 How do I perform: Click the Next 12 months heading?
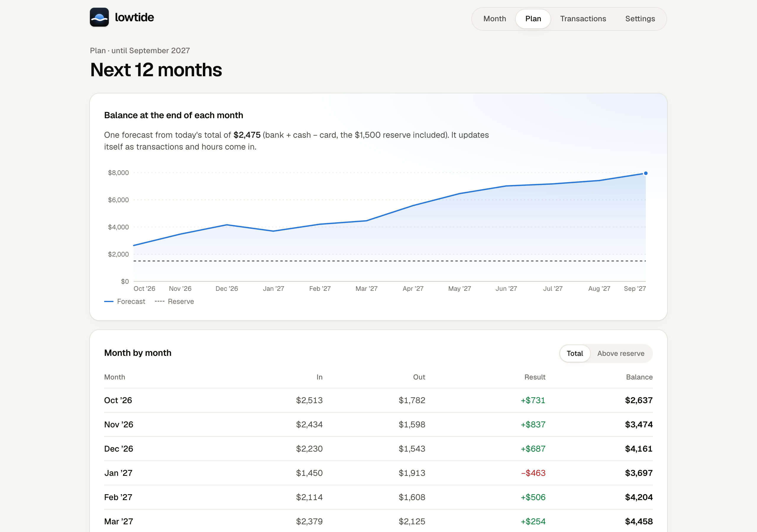click(x=156, y=70)
